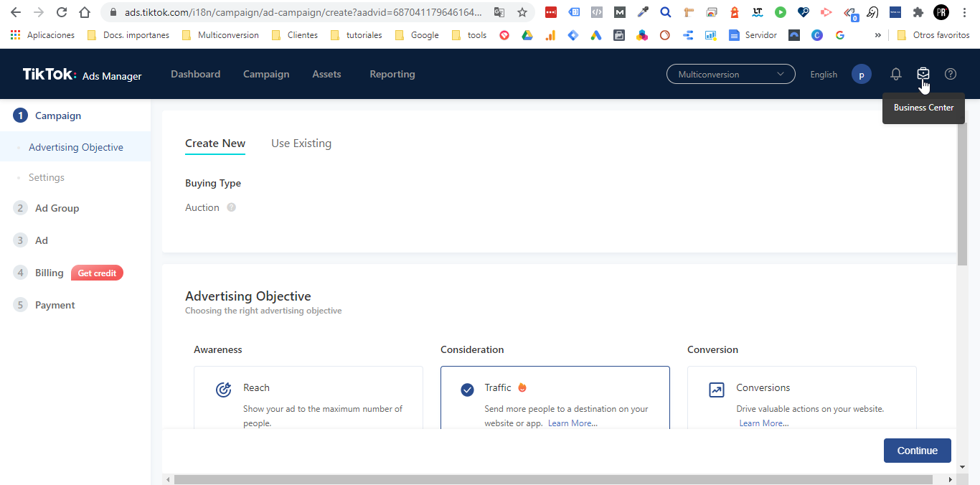Click the Conversions chart icon
The width and height of the screenshot is (980, 485).
pyautogui.click(x=716, y=390)
